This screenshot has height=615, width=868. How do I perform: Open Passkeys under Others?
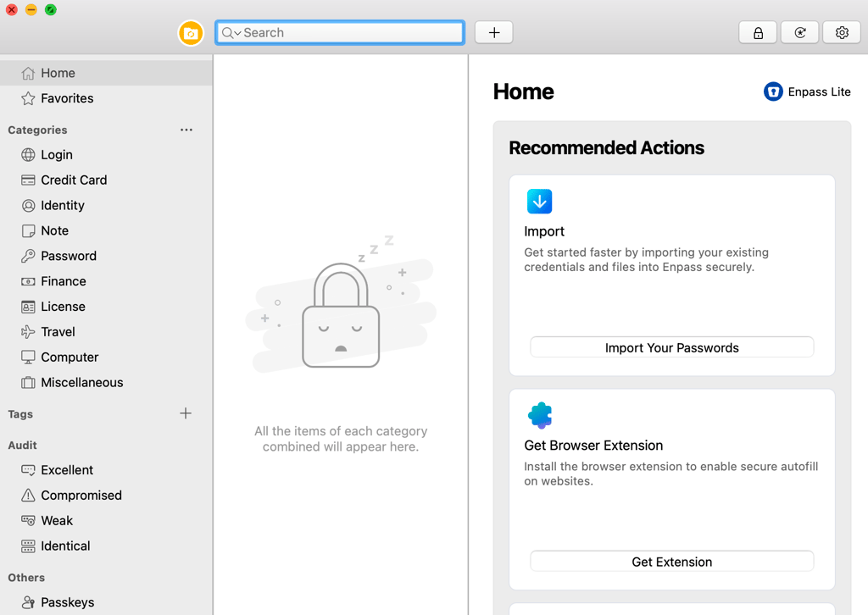tap(106, 602)
